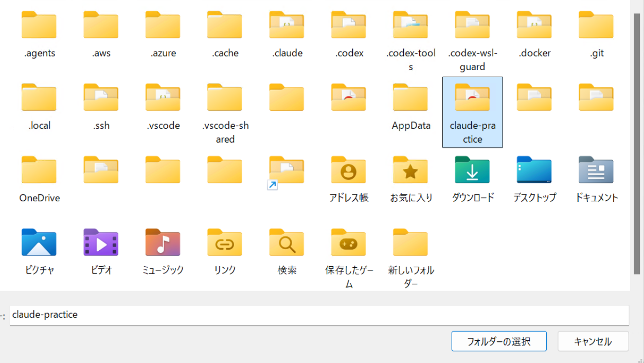Select the .agents folder icon

click(39, 25)
